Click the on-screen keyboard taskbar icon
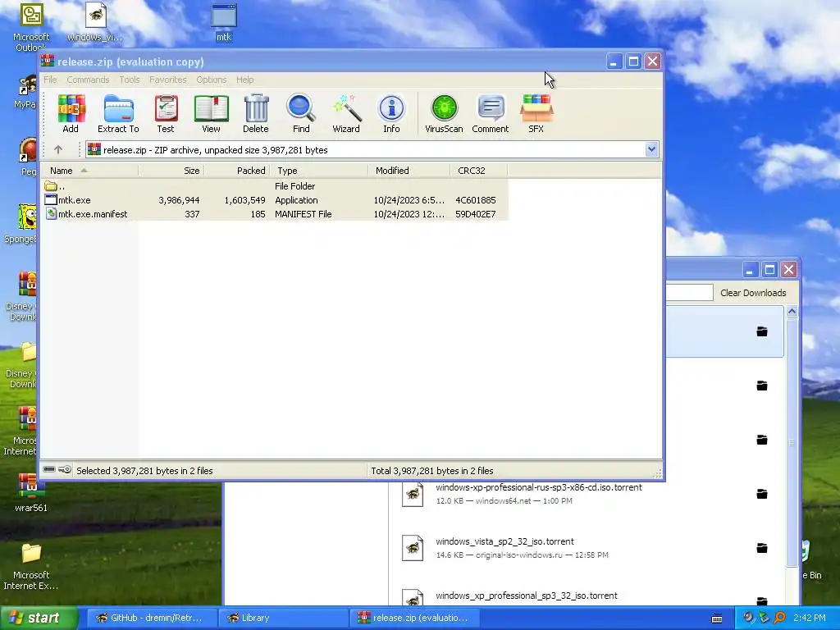 pyautogui.click(x=716, y=619)
